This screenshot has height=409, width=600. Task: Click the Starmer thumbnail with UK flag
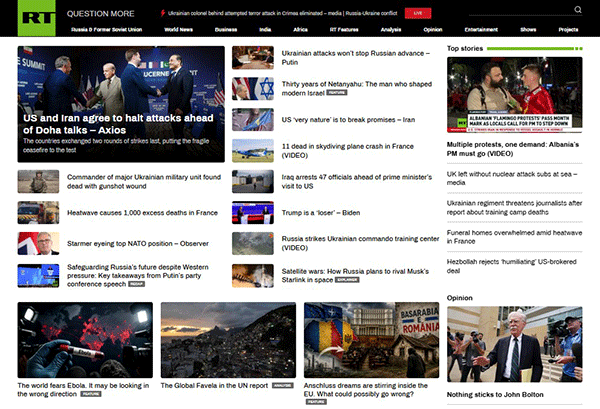tap(38, 243)
